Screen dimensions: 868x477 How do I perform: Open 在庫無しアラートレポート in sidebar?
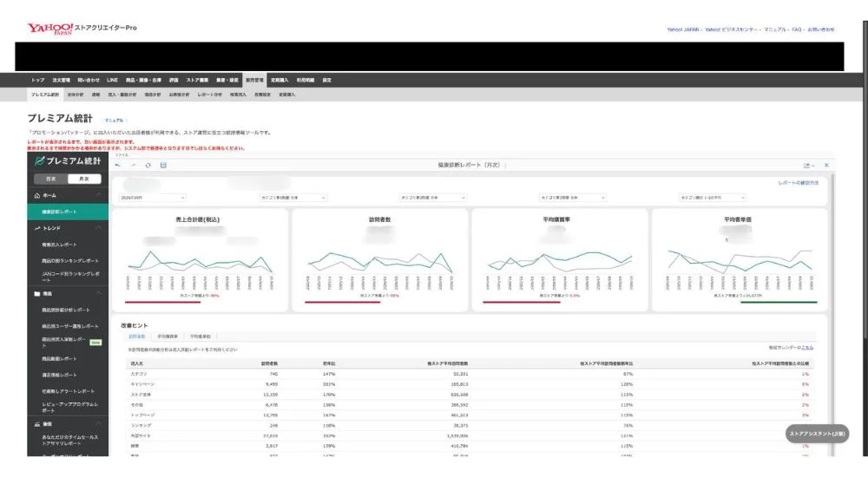click(68, 391)
